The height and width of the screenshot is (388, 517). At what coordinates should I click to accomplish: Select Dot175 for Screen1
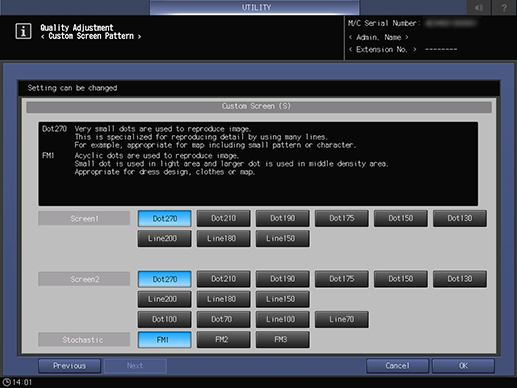[342, 218]
